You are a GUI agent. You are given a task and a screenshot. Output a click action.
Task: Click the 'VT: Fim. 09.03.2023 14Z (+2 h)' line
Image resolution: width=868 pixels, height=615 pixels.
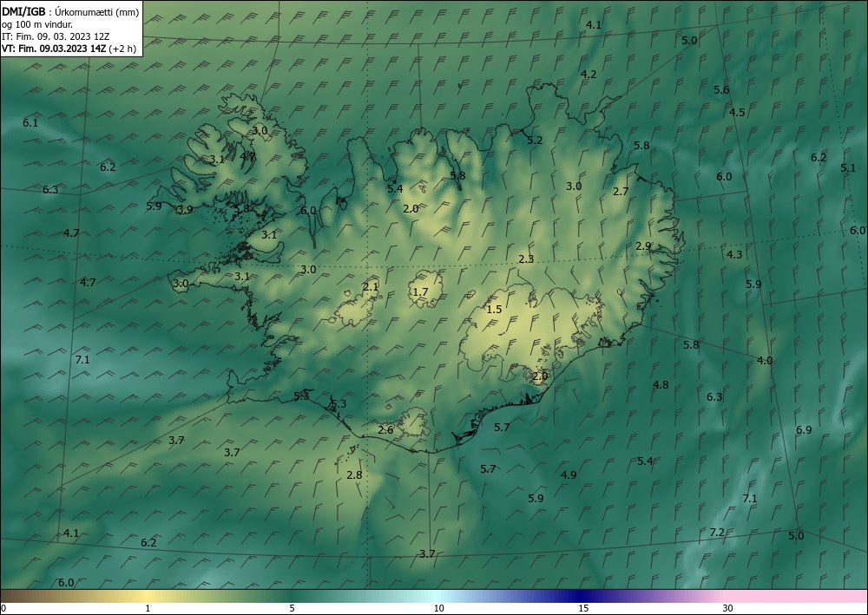point(69,49)
